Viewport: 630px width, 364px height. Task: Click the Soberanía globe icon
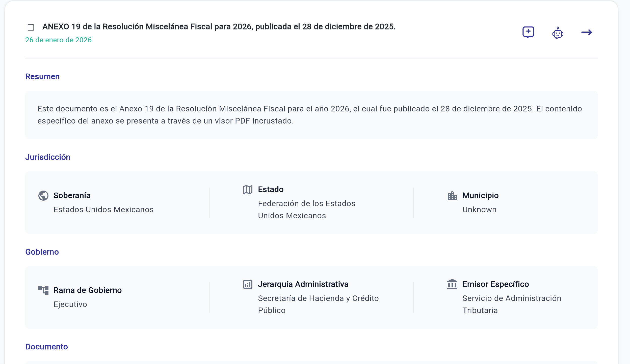43,196
